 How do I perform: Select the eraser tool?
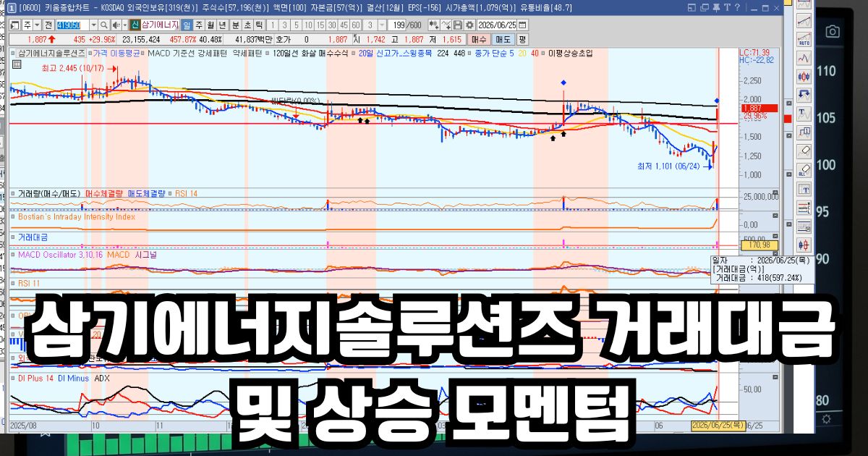tap(804, 151)
